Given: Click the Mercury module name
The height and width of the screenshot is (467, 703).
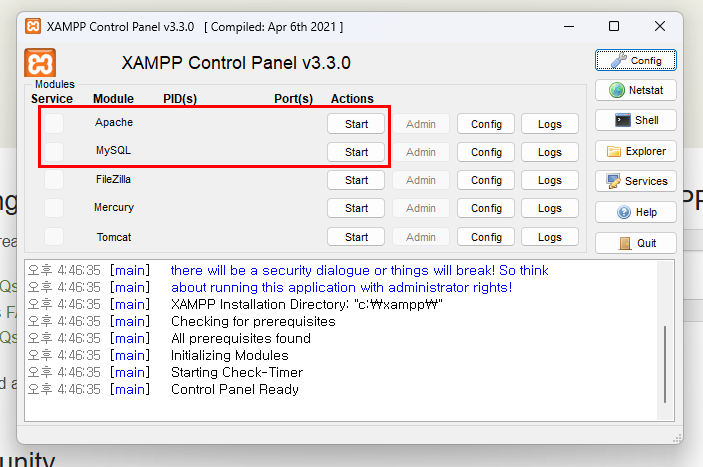Looking at the screenshot, I should tap(114, 207).
